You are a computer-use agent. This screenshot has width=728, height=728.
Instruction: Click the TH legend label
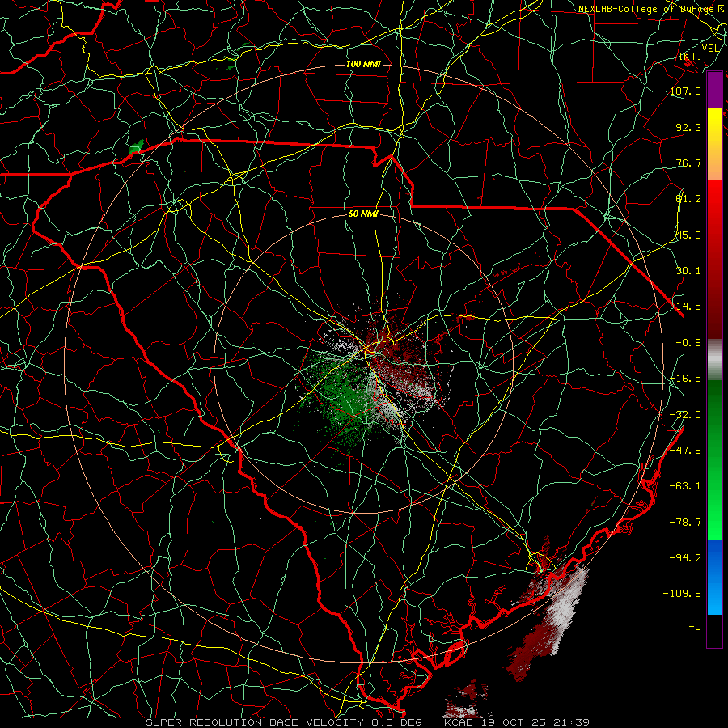(695, 630)
